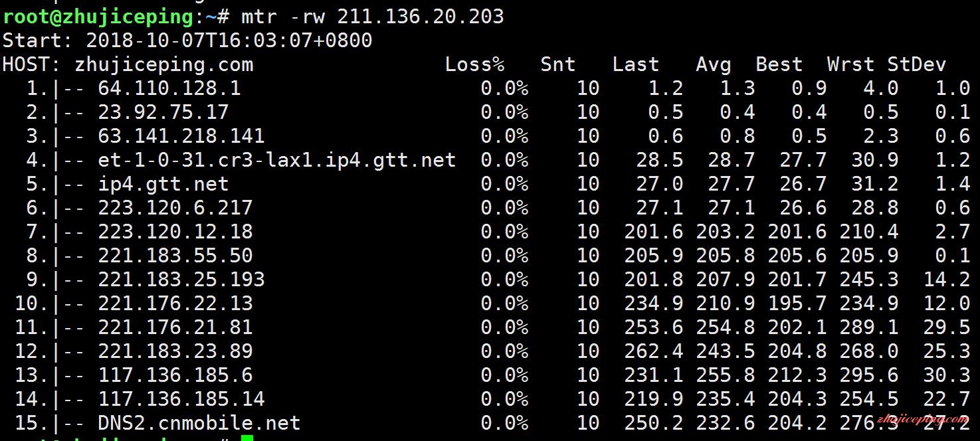Click the Loss% column header
The width and height of the screenshot is (980, 441).
474,64
